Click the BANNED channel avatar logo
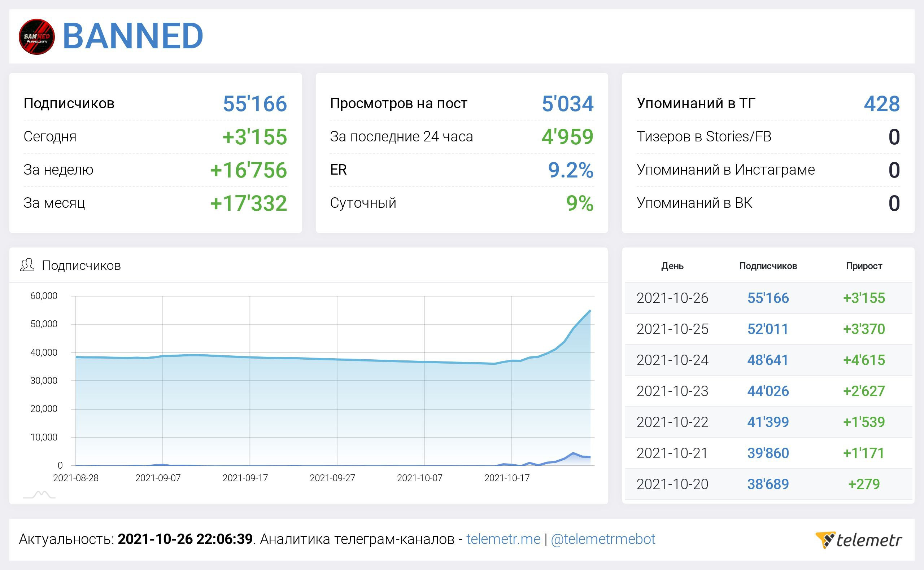This screenshot has width=924, height=570. [x=36, y=36]
